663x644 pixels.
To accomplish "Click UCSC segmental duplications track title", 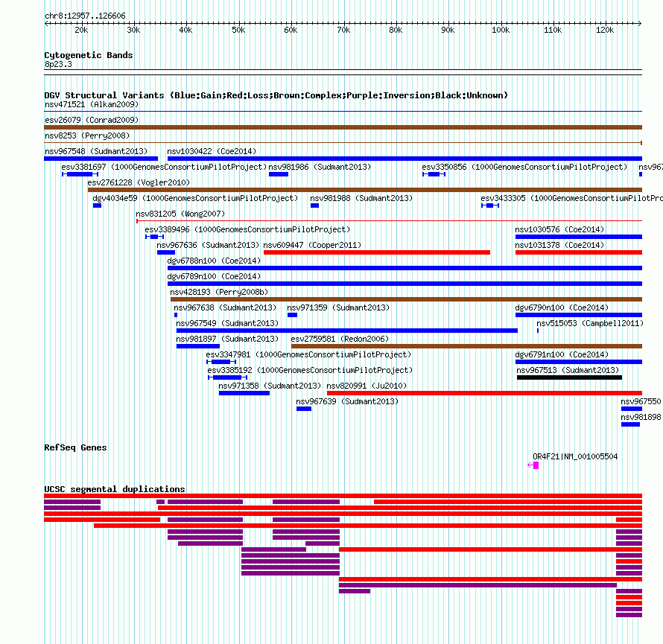I will pyautogui.click(x=115, y=489).
